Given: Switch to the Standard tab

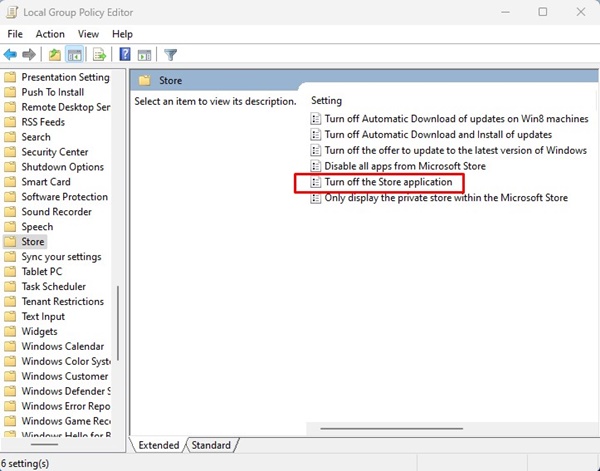Looking at the screenshot, I should click(211, 445).
